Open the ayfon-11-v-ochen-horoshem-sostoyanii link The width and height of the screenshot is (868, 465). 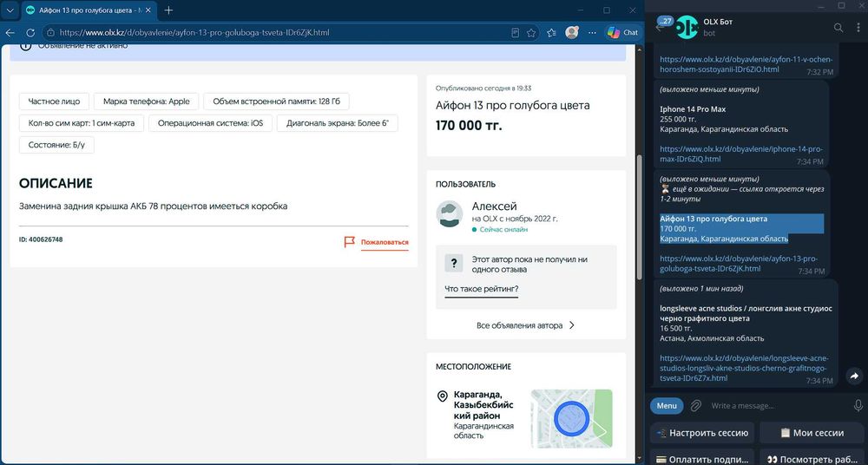(x=746, y=64)
